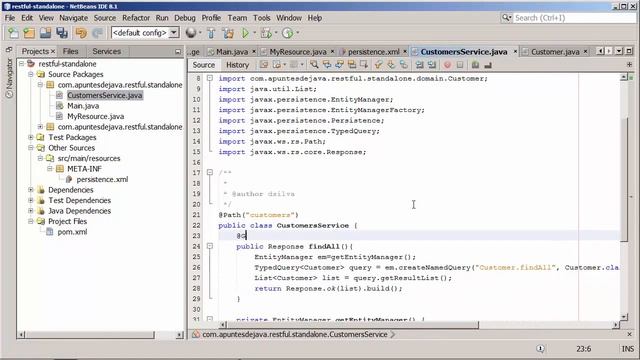Open the Profile Project dropdown arrow
The width and height of the screenshot is (640, 360).
298,33
